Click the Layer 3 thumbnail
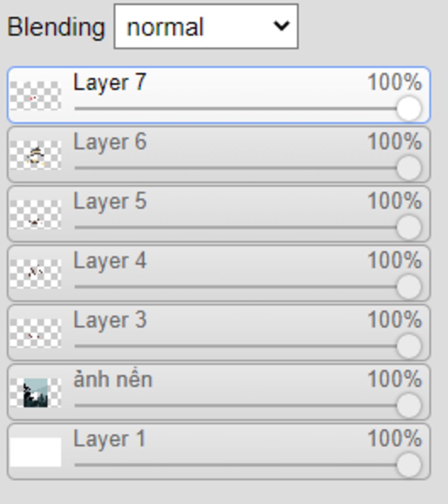Image resolution: width=448 pixels, height=504 pixels. [35, 333]
